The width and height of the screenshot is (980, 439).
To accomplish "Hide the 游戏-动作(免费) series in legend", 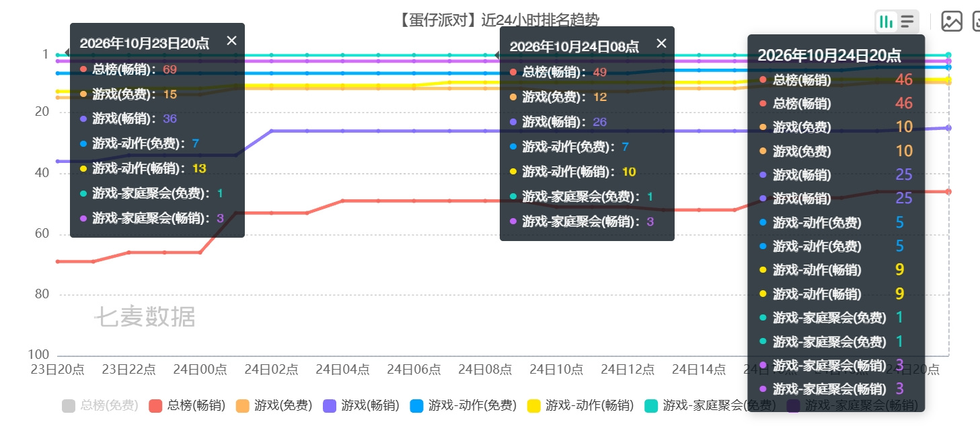I will [463, 405].
